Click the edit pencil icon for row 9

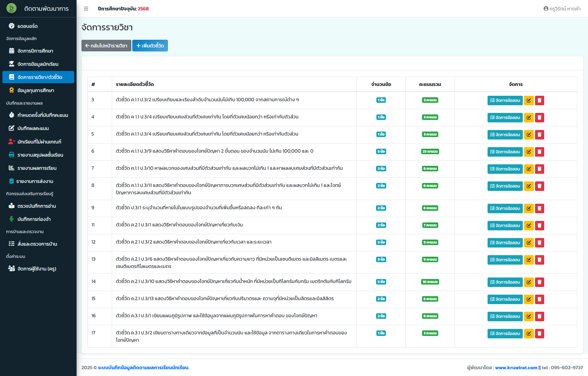point(529,208)
